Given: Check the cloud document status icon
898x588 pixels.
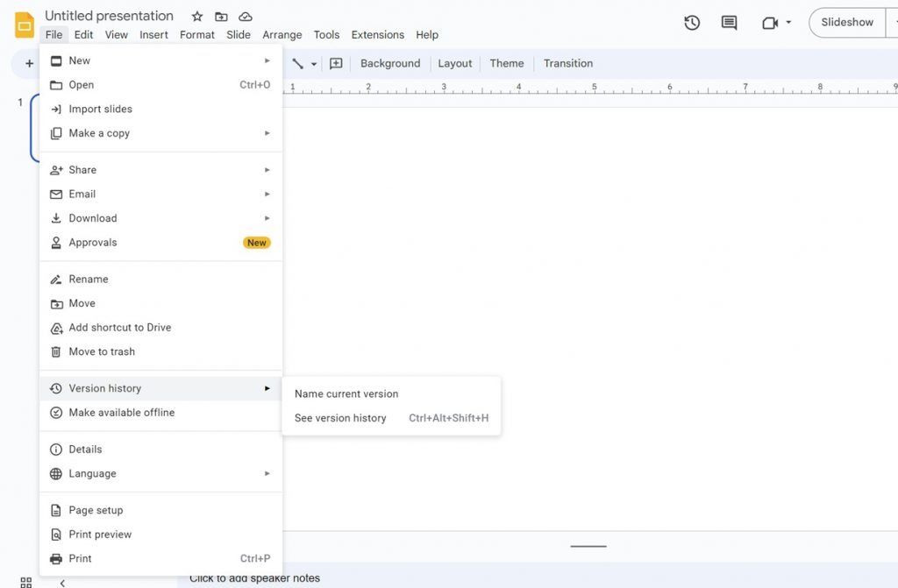Looking at the screenshot, I should click(246, 17).
